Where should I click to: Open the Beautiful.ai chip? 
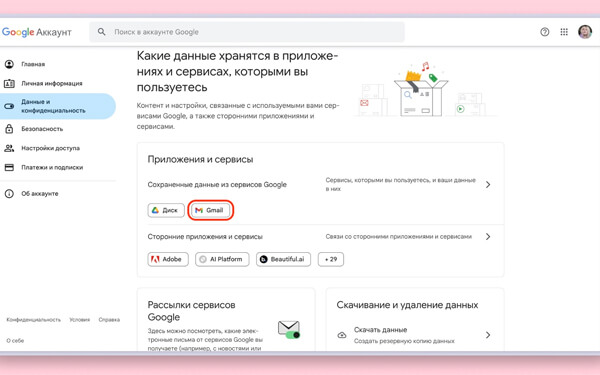tap(284, 259)
